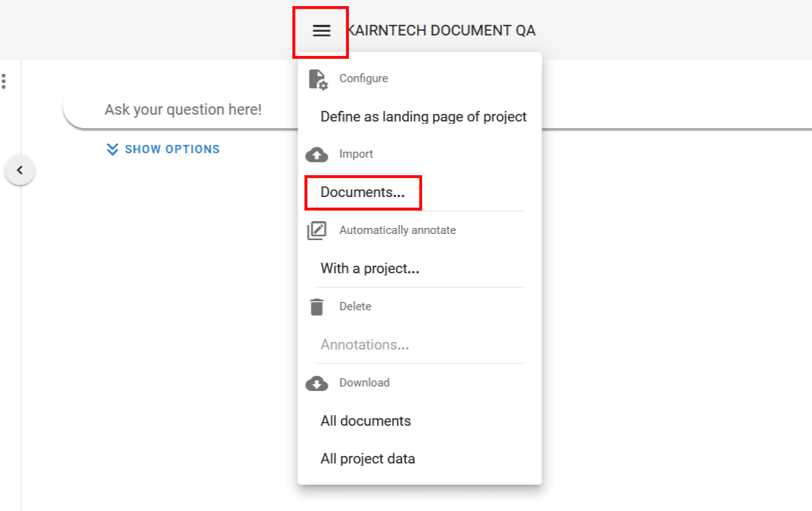
Task: Select Define as landing page of project
Action: point(423,116)
